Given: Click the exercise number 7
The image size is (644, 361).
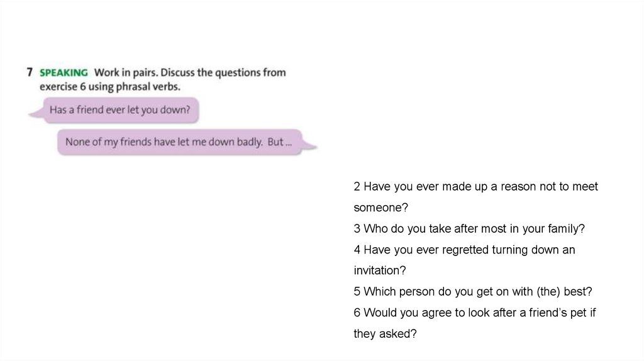Looking at the screenshot, I should click(x=30, y=72).
